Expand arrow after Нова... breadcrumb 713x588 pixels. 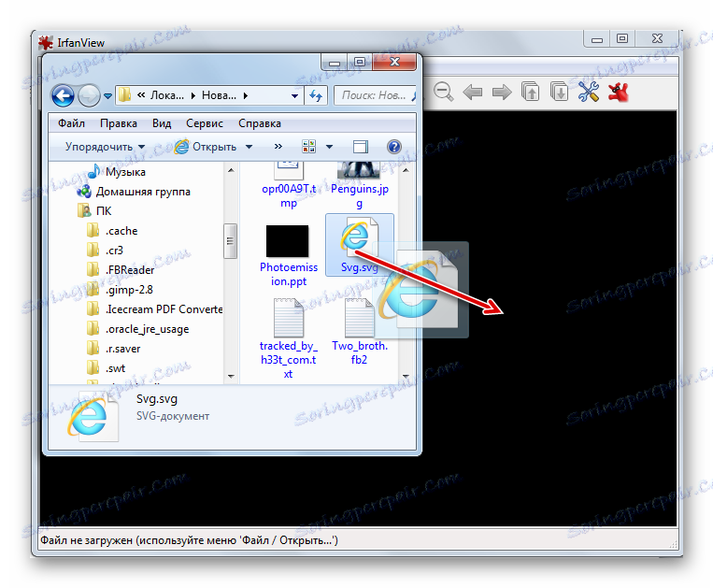coord(246,96)
